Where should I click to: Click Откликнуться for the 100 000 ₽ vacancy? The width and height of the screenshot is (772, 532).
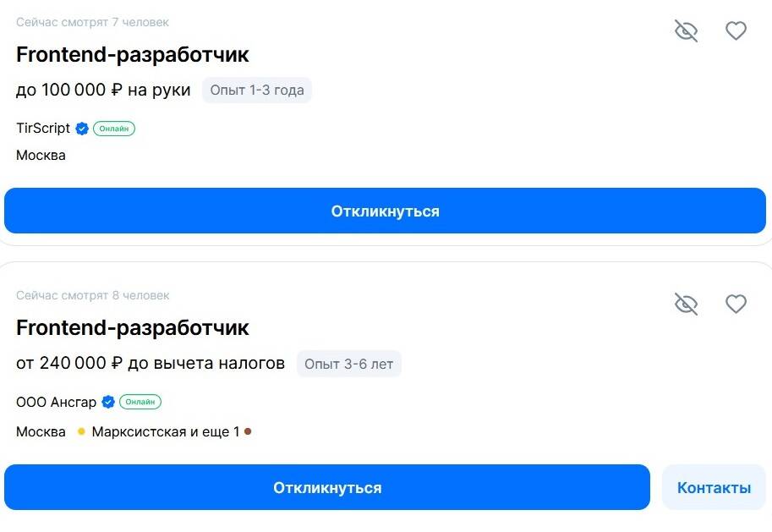click(385, 211)
